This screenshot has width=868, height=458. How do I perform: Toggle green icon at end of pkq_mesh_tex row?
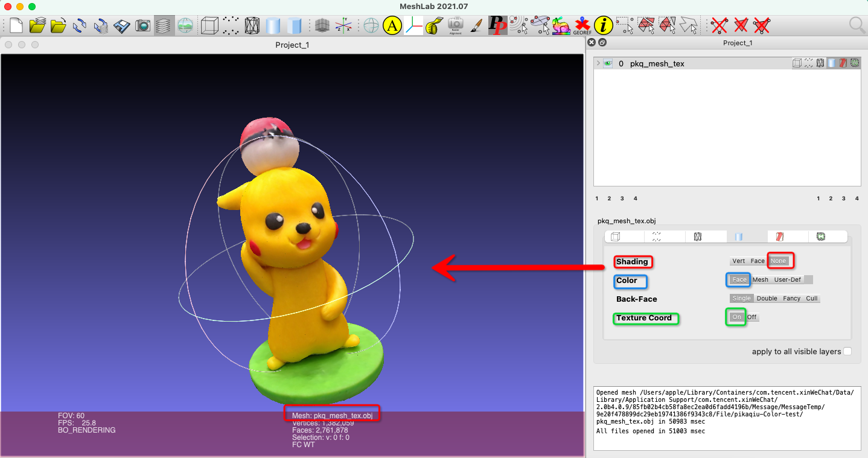click(855, 63)
